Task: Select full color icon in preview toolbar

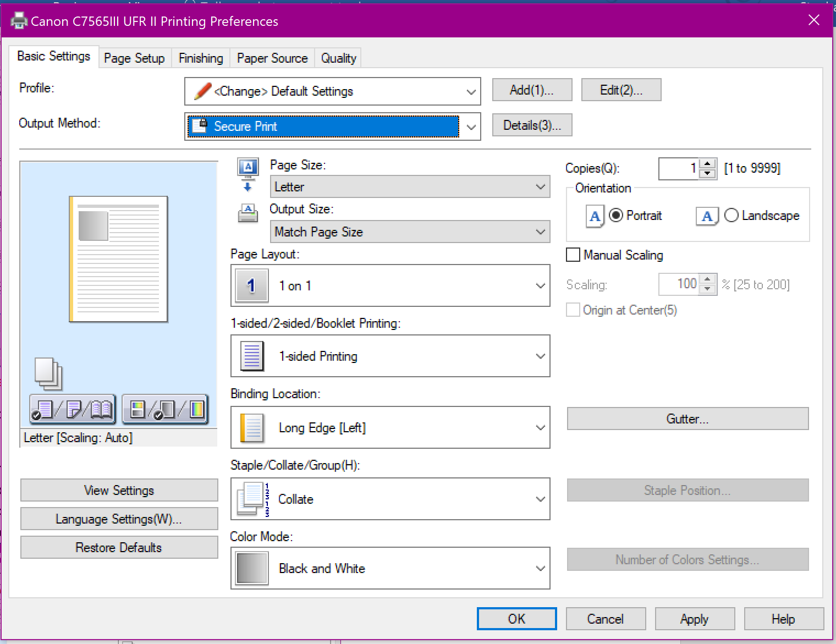Action: (x=196, y=409)
